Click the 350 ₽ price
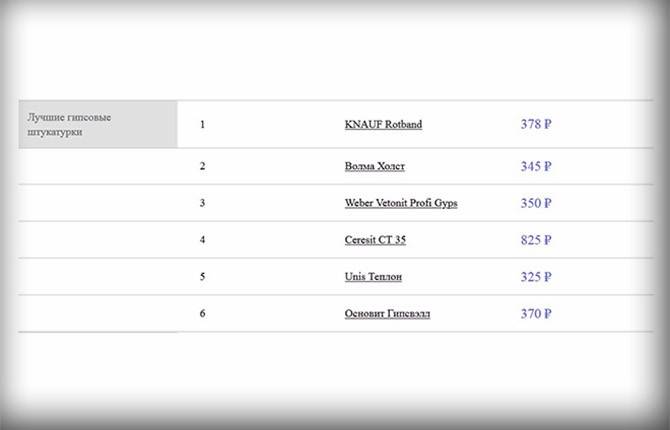Image resolution: width=670 pixels, height=430 pixels. coord(536,203)
